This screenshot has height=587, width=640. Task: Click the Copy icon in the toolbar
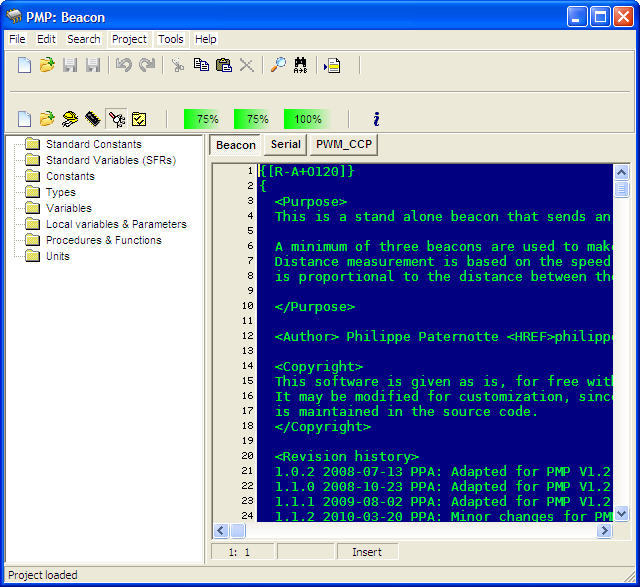(x=201, y=65)
